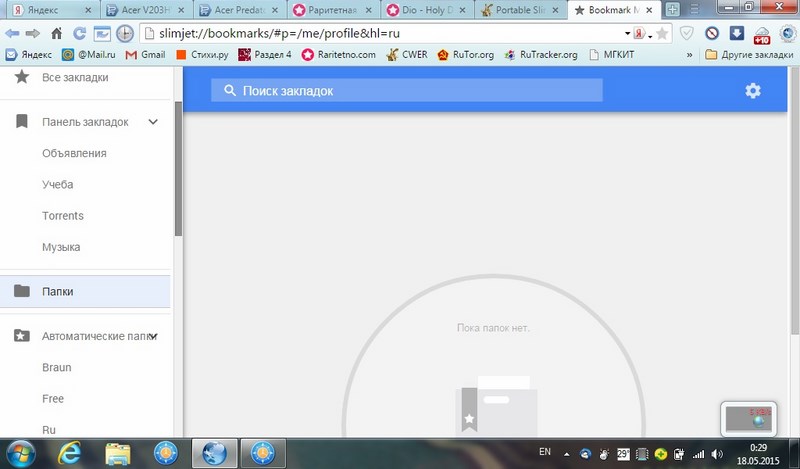The width and height of the screenshot is (800, 469).
Task: Collapse the Панель закладок folder list
Action: 153,122
